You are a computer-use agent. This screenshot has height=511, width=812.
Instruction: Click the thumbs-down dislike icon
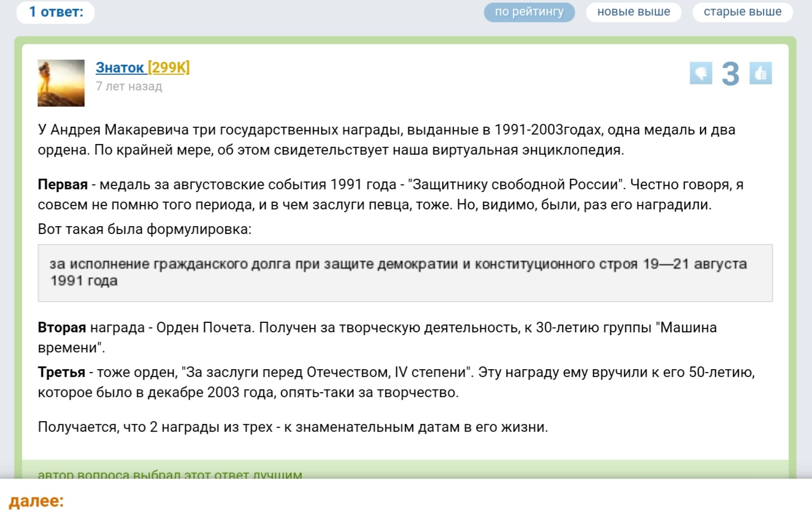(701, 73)
